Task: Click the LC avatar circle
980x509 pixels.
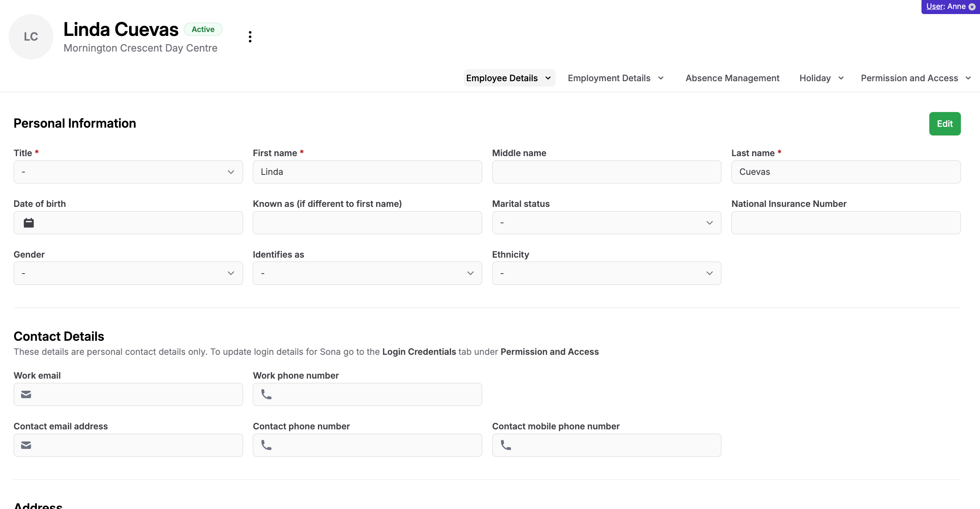Action: coord(31,36)
